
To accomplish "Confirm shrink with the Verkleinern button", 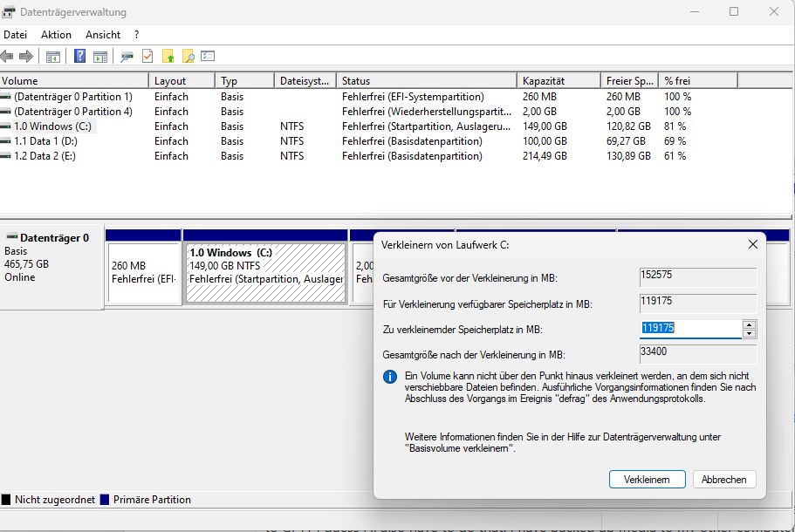I will pos(647,479).
